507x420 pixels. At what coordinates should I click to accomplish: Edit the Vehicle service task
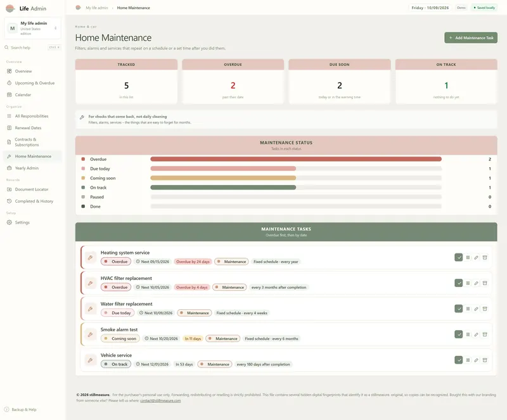477,360
